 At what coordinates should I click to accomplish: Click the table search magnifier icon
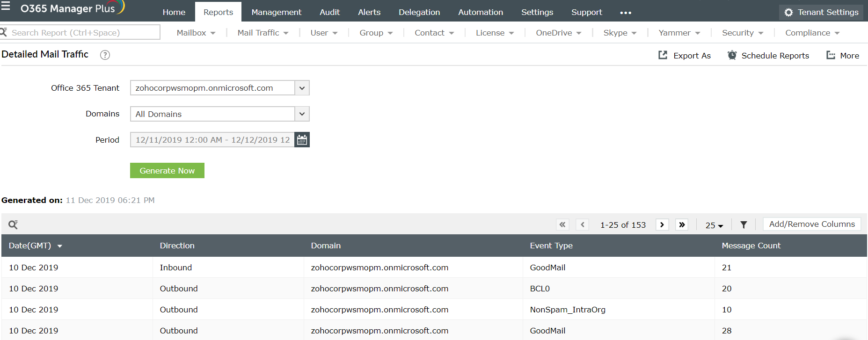coord(13,224)
